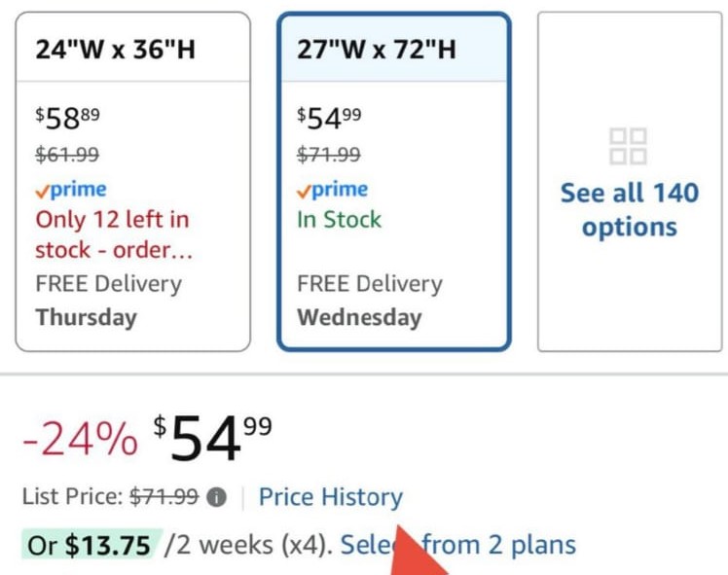Click the large $54.99 main price
This screenshot has width=728, height=575.
(213, 438)
